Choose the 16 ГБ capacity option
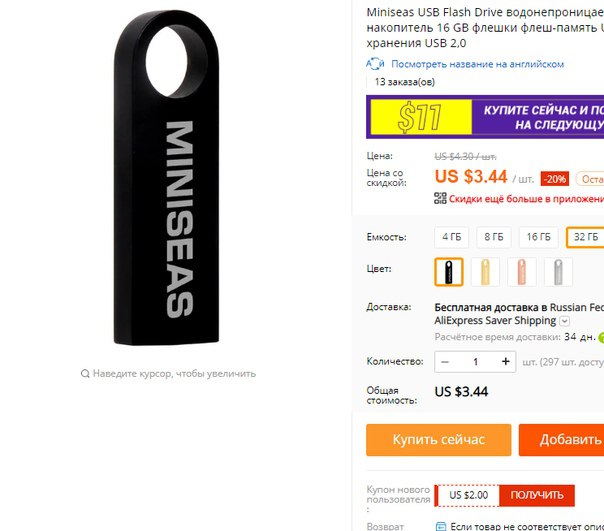This screenshot has width=604, height=531. point(539,237)
